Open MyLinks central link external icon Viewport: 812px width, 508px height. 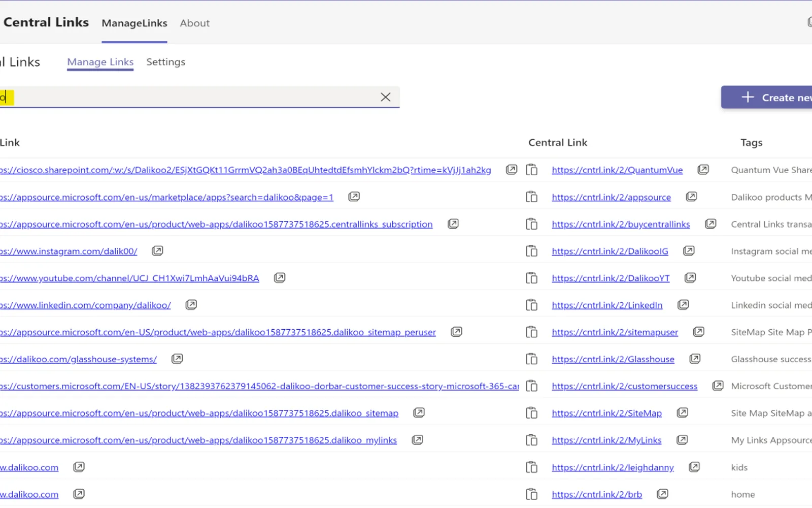tap(682, 439)
